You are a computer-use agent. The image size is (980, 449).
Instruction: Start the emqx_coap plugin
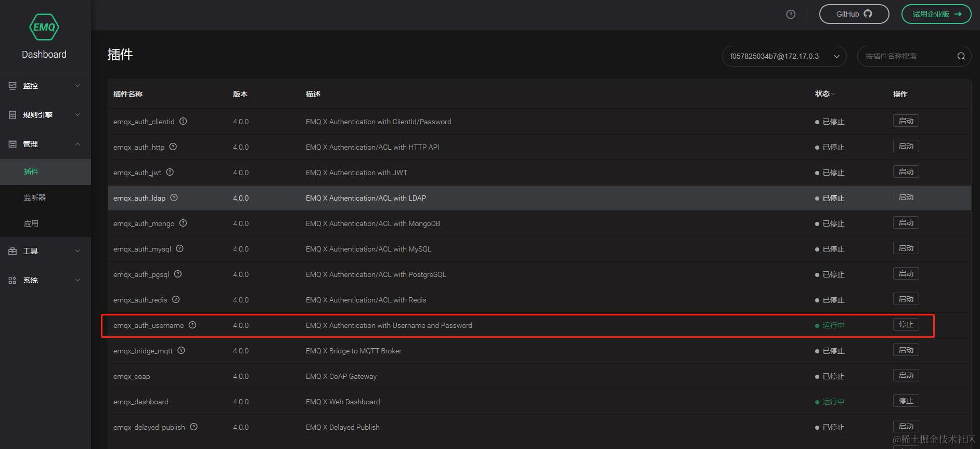[906, 375]
